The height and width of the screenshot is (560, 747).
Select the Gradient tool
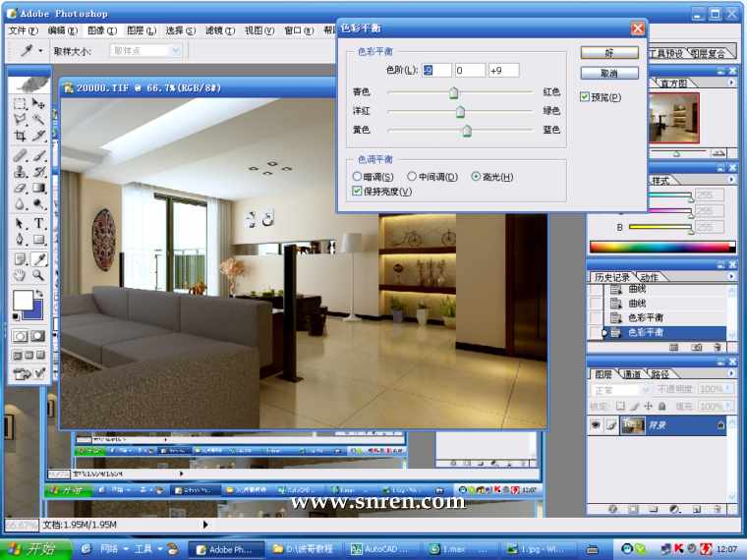pos(38,188)
